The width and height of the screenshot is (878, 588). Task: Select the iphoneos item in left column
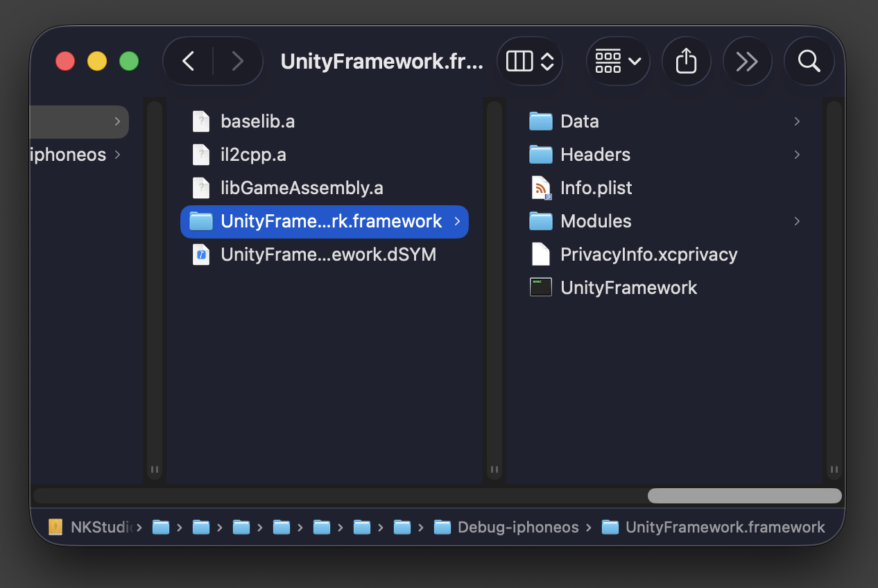point(69,155)
